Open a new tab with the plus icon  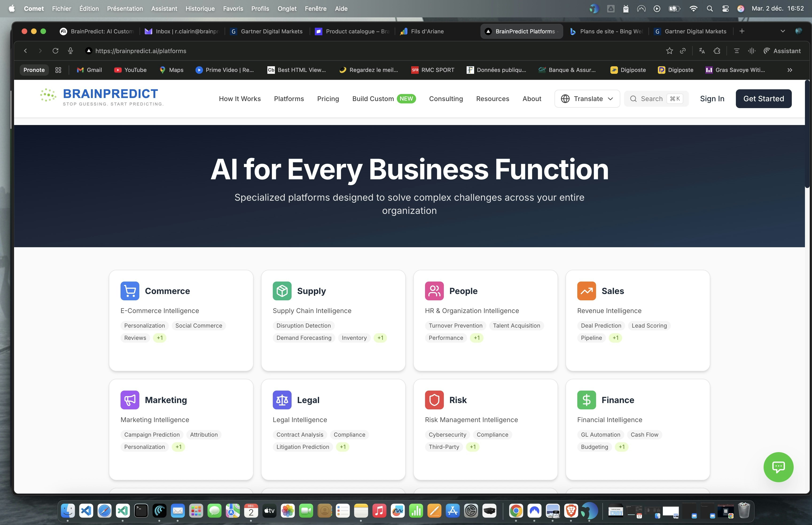pos(742,31)
